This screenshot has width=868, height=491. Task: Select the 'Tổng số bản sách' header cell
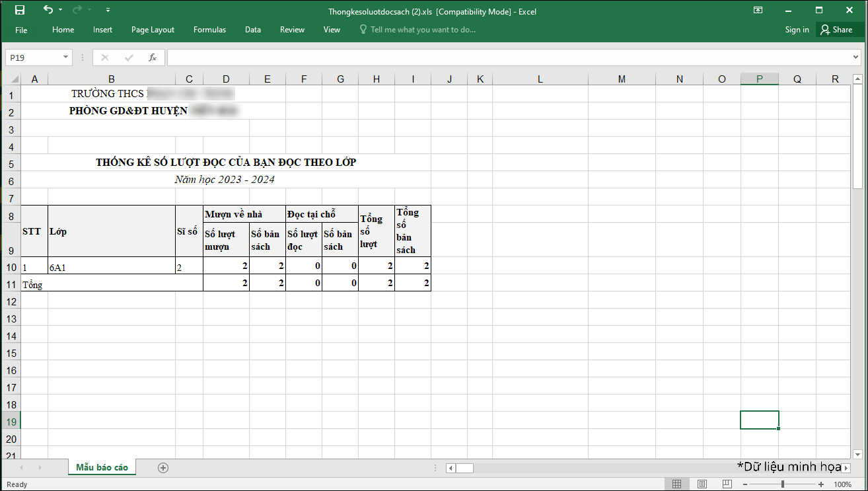click(x=413, y=231)
